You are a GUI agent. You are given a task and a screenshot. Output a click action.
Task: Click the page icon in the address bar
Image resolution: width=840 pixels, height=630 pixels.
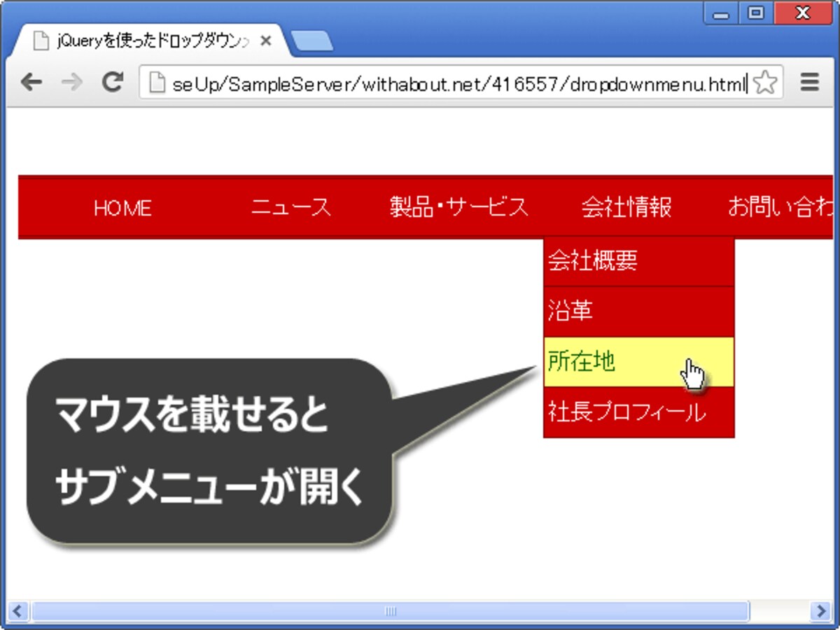point(158,84)
